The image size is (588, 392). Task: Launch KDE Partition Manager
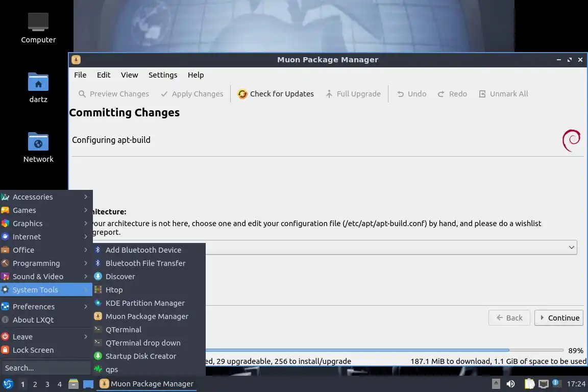[x=149, y=303]
